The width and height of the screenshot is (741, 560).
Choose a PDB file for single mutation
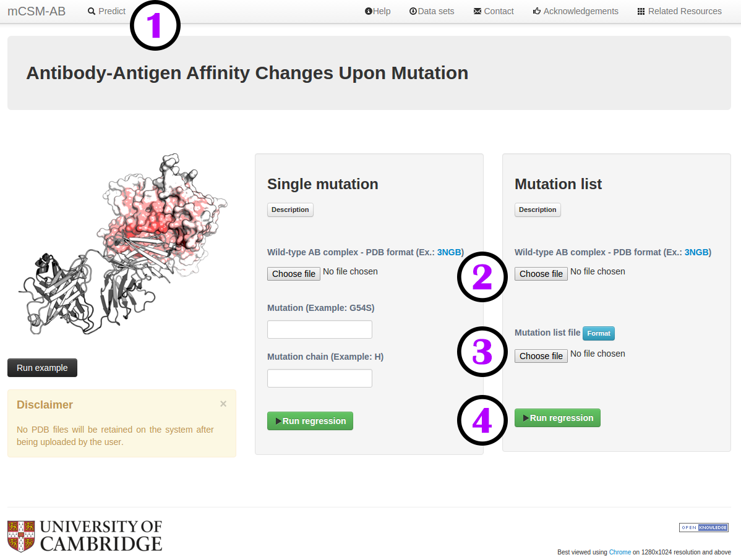coord(293,274)
